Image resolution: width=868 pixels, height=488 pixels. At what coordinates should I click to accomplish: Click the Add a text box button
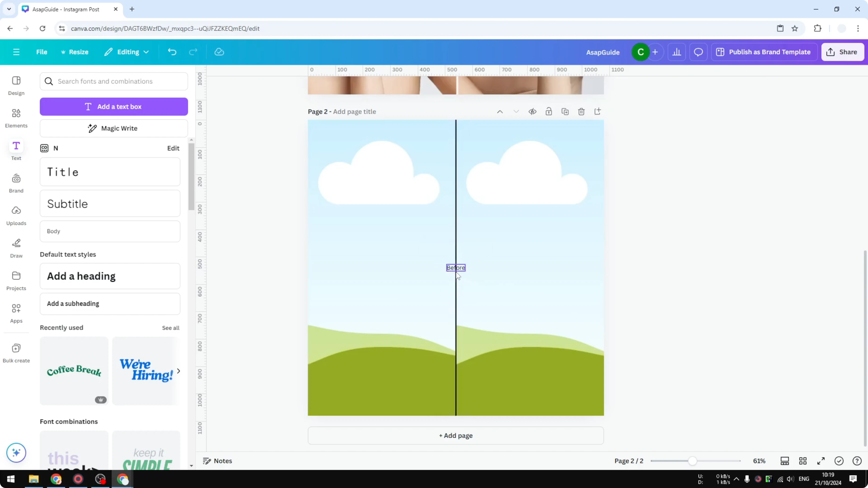pyautogui.click(x=114, y=106)
